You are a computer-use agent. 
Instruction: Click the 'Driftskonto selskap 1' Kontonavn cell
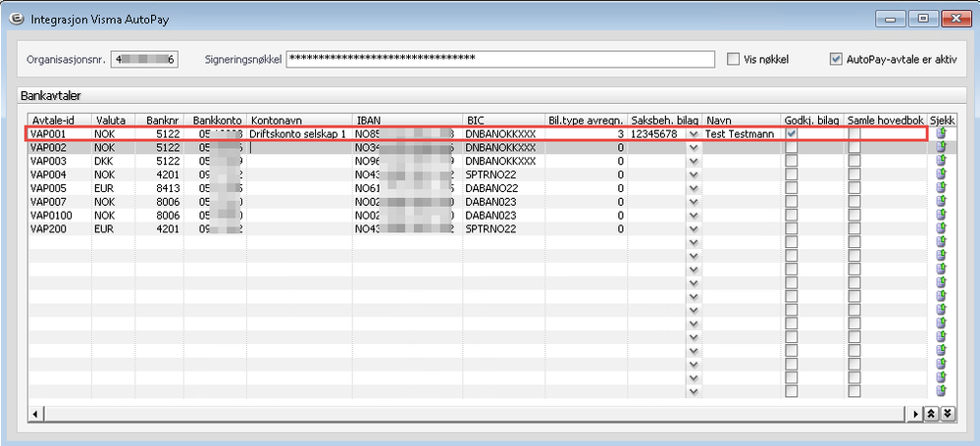pyautogui.click(x=299, y=133)
